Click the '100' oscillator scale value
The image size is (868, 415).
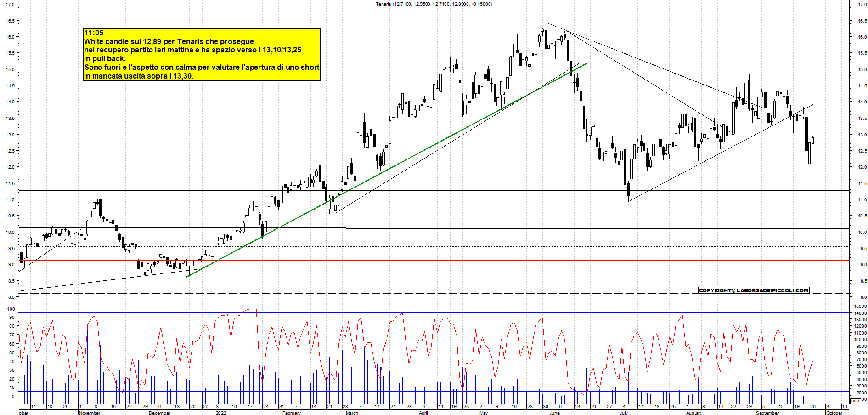coord(11,309)
